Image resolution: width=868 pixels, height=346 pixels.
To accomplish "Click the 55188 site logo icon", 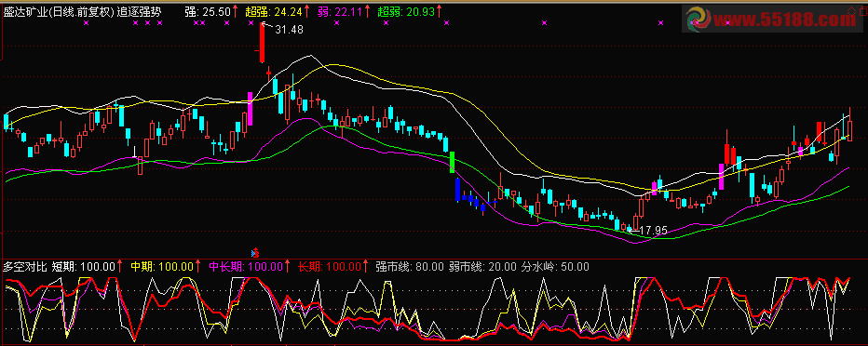I will (698, 19).
